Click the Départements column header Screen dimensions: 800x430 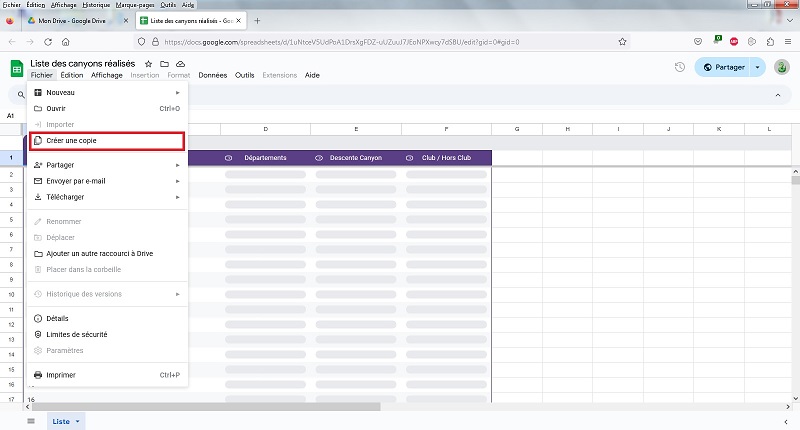pyautogui.click(x=265, y=158)
